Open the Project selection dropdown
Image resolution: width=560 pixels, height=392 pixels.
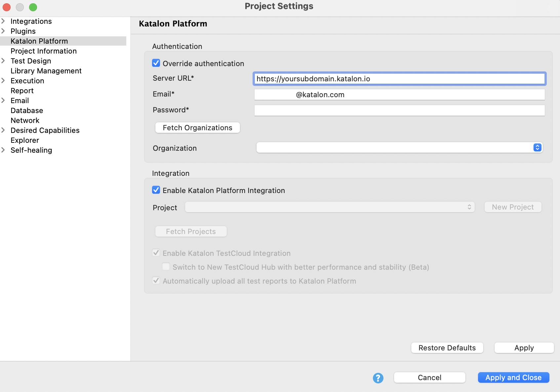(469, 207)
